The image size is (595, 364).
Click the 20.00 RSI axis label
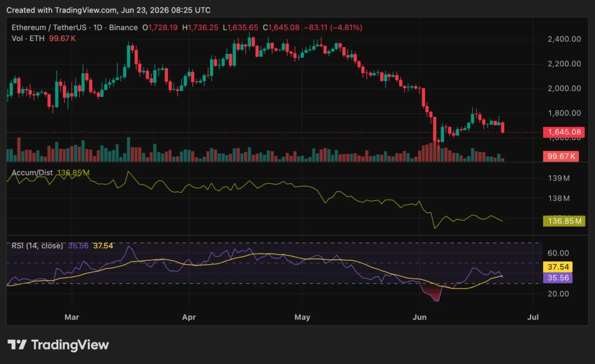point(558,294)
